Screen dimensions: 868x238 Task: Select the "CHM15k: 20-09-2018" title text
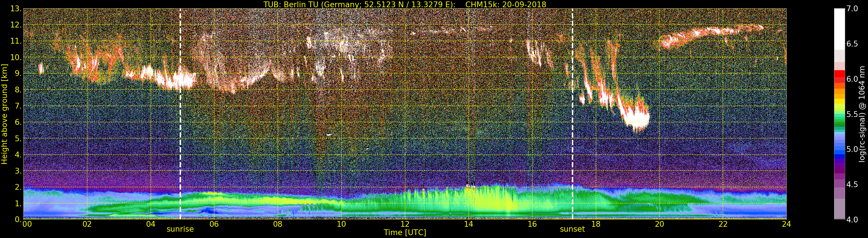click(x=506, y=4)
